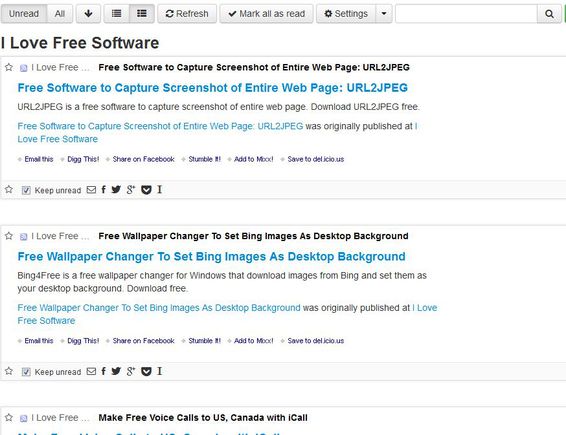
Task: Send URL2JPEG article to Instapaper
Action: point(160,190)
